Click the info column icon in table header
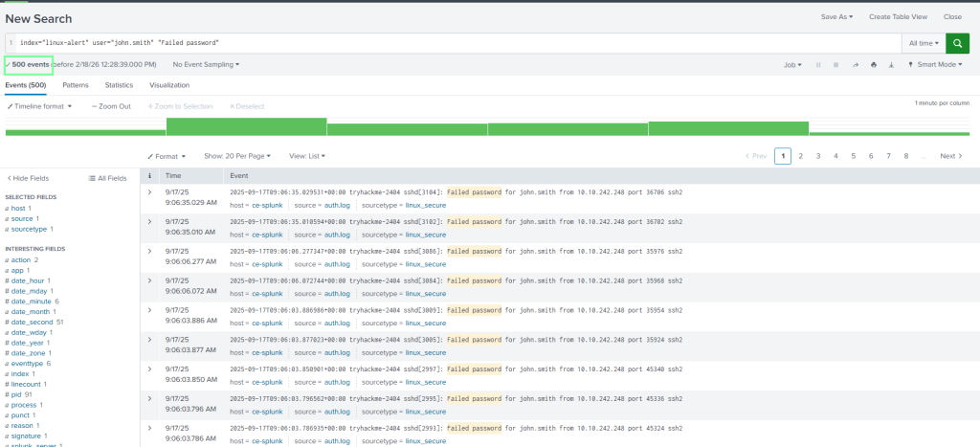Image resolution: width=980 pixels, height=447 pixels. 149,176
